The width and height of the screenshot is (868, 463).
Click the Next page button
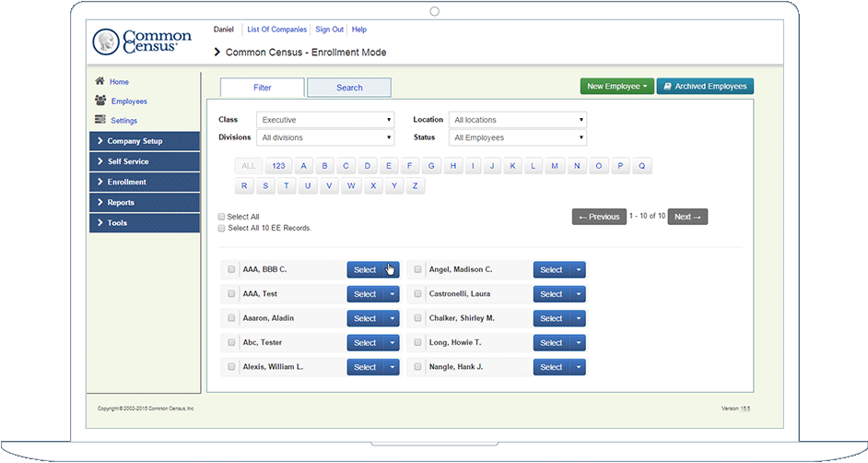tap(687, 217)
